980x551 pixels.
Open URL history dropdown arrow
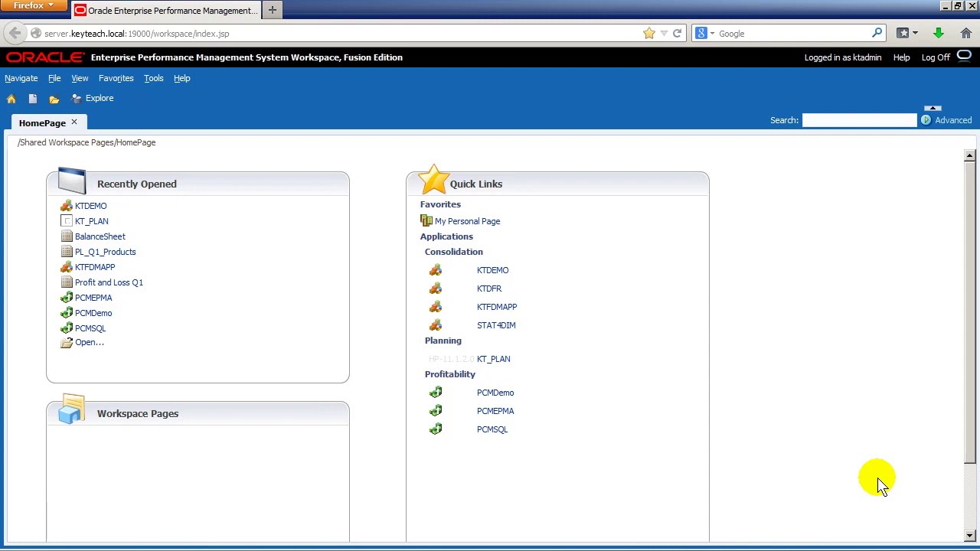tap(664, 34)
